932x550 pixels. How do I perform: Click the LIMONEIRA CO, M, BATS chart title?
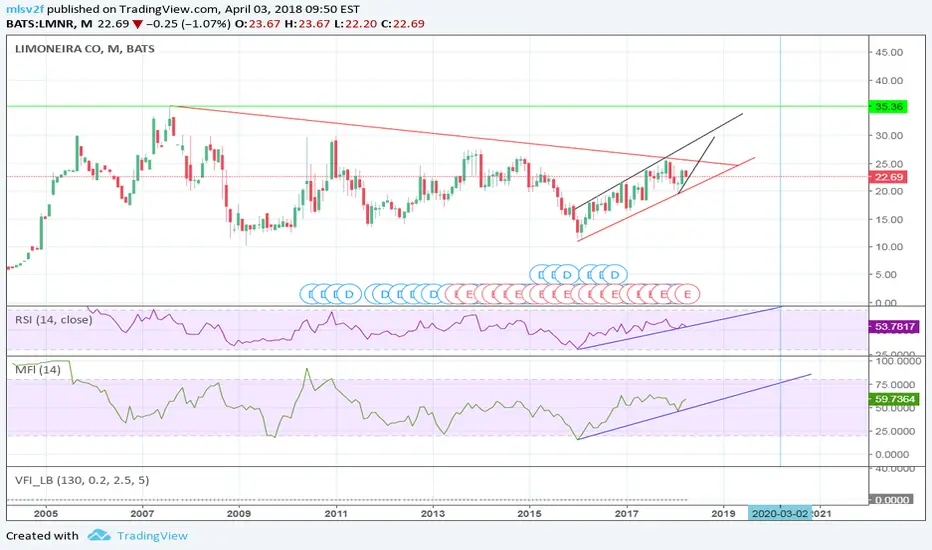tap(84, 49)
